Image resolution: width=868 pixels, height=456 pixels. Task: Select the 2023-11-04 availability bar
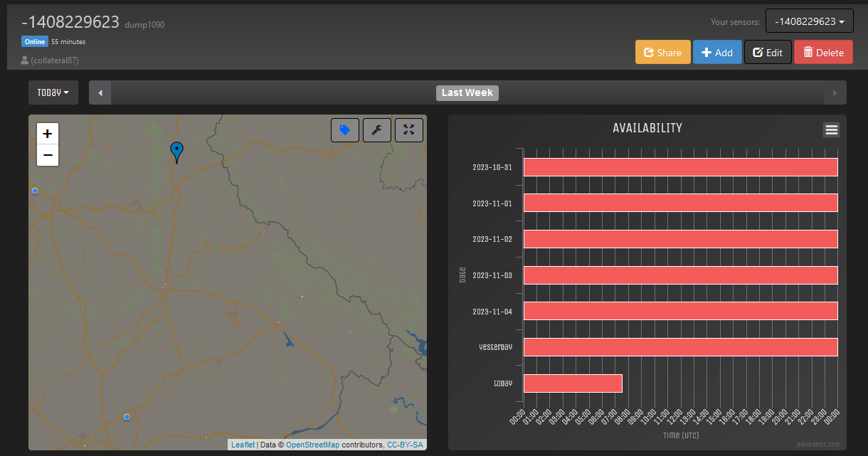coord(681,311)
